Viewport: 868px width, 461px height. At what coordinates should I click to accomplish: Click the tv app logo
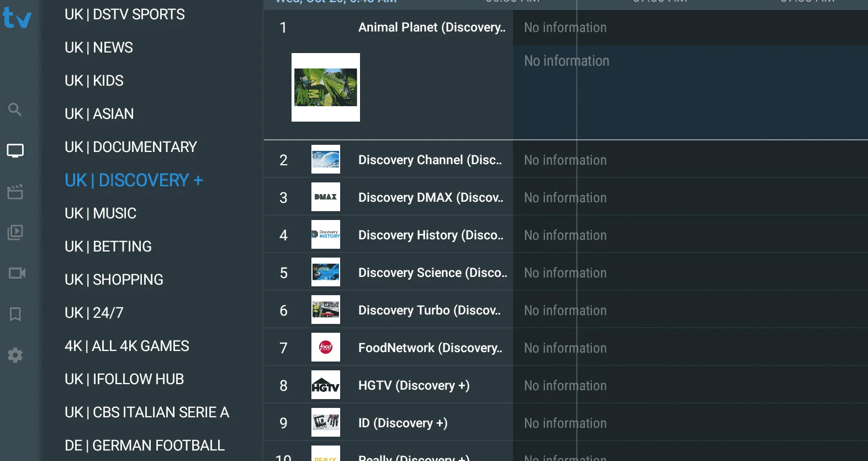(17, 18)
